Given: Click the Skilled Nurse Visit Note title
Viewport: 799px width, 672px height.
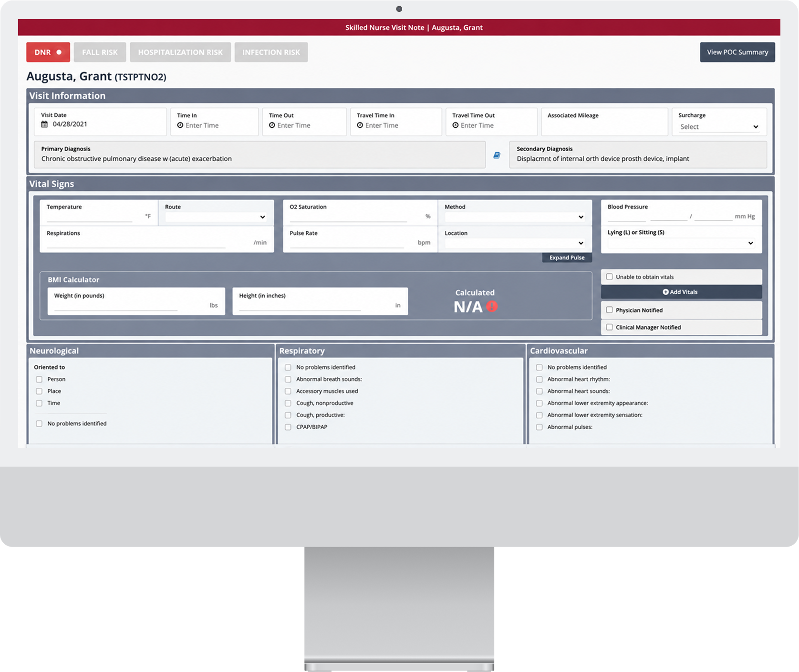Looking at the screenshot, I should 385,28.
